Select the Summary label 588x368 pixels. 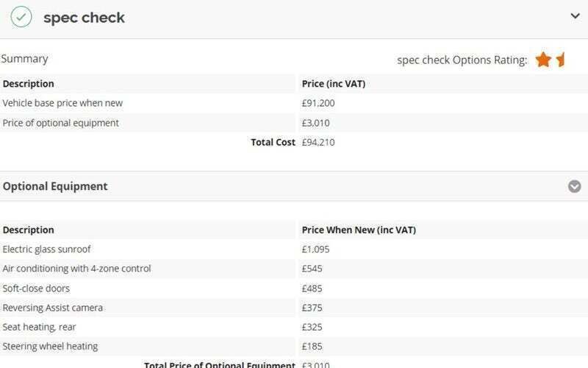pos(24,59)
